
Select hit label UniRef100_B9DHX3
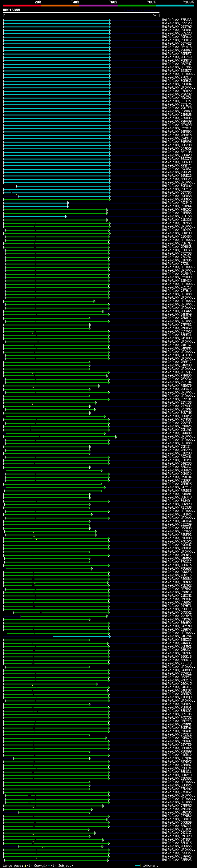tap(176, 81)
